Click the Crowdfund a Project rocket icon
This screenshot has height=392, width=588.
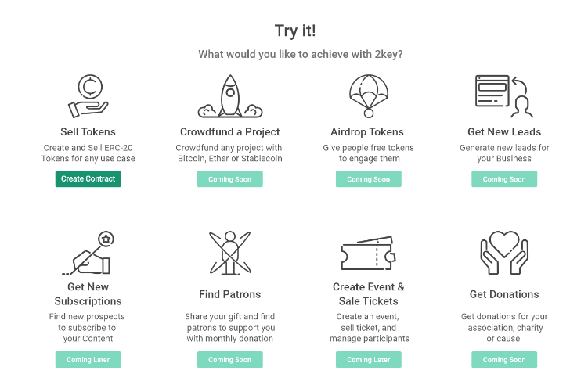tap(230, 96)
